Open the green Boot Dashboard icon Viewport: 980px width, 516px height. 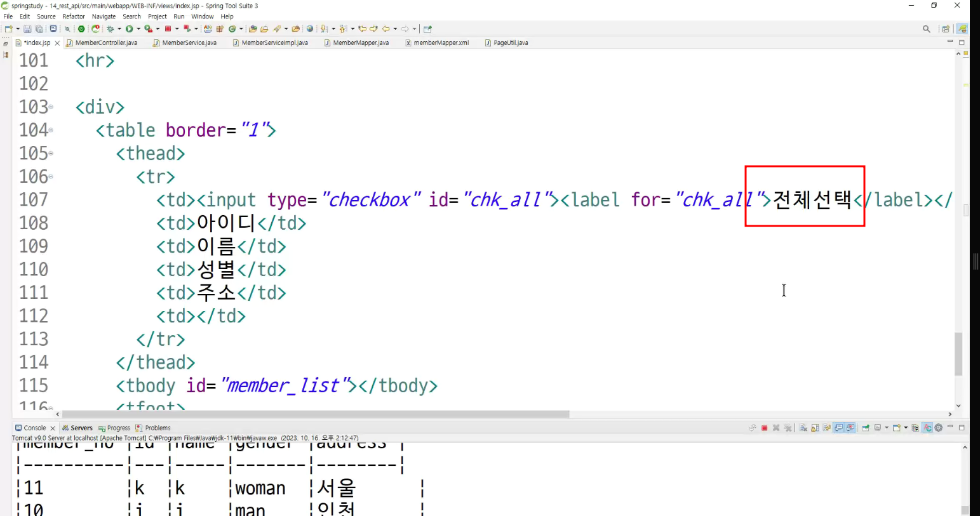[x=81, y=29]
